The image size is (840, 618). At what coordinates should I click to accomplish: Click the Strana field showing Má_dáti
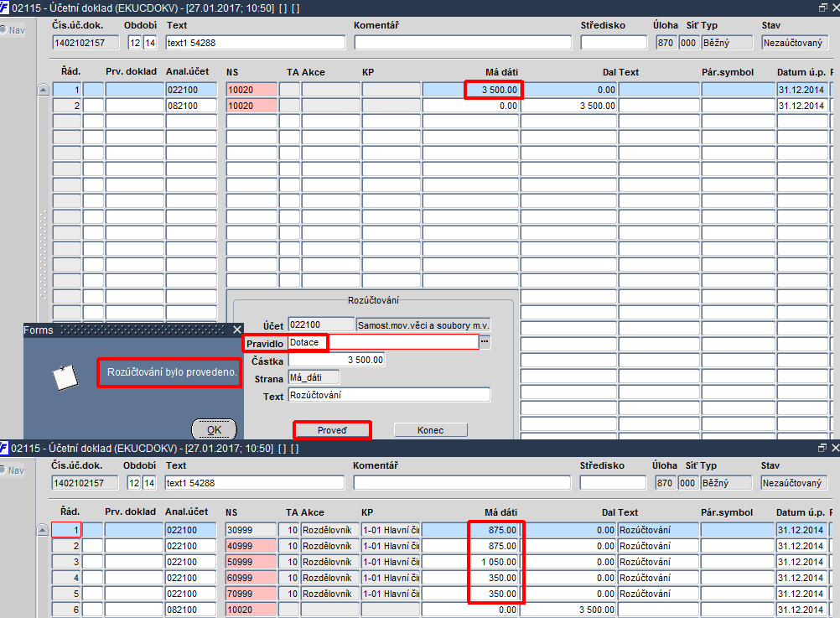[314, 377]
